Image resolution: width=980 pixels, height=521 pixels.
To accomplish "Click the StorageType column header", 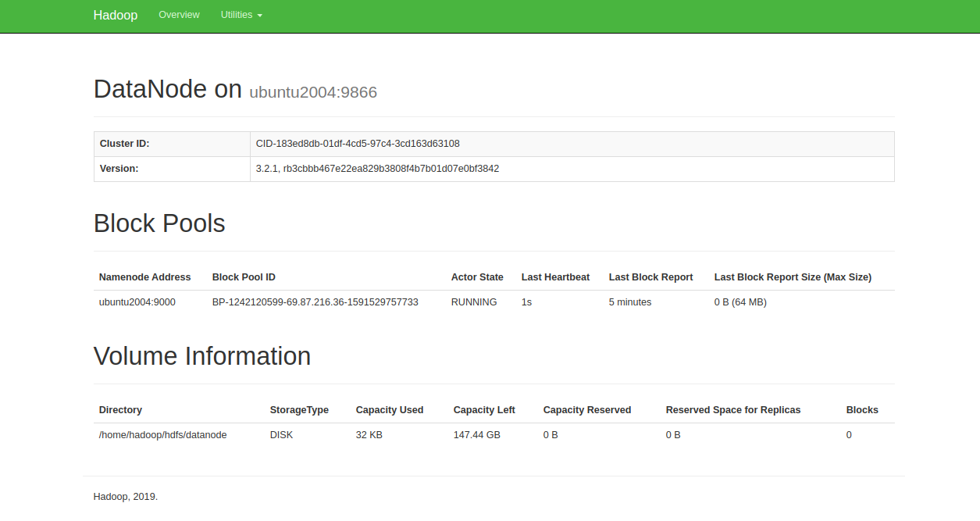I will 299,410.
